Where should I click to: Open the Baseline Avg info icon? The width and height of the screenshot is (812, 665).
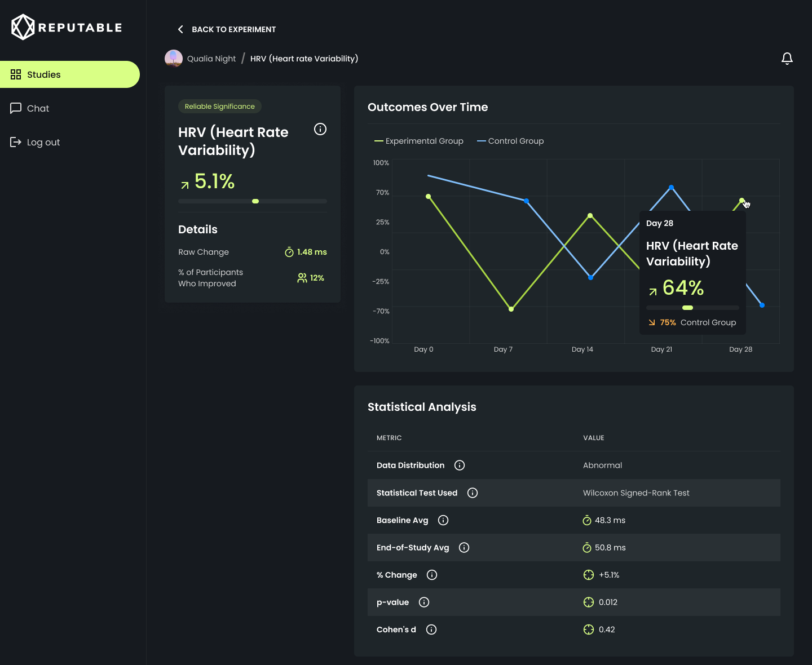(443, 520)
